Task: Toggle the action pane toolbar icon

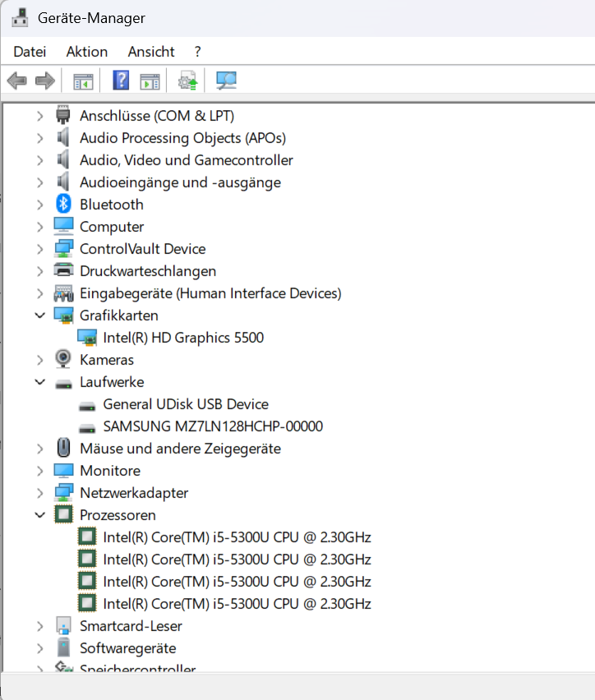Action: 150,81
